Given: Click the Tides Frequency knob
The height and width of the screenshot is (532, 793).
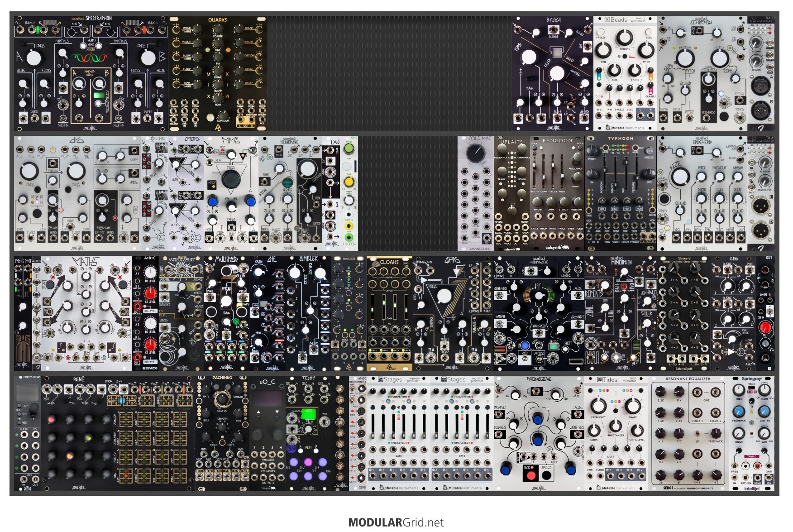Looking at the screenshot, I should tap(598, 406).
